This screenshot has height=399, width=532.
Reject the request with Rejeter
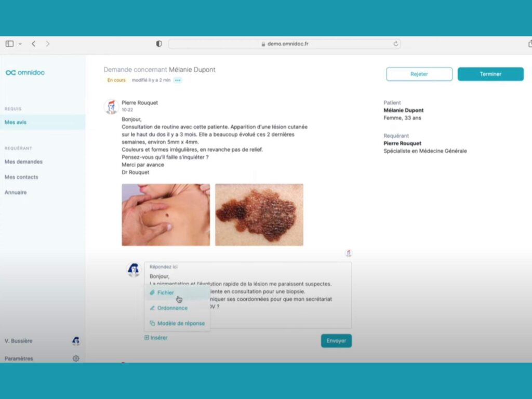pos(419,74)
